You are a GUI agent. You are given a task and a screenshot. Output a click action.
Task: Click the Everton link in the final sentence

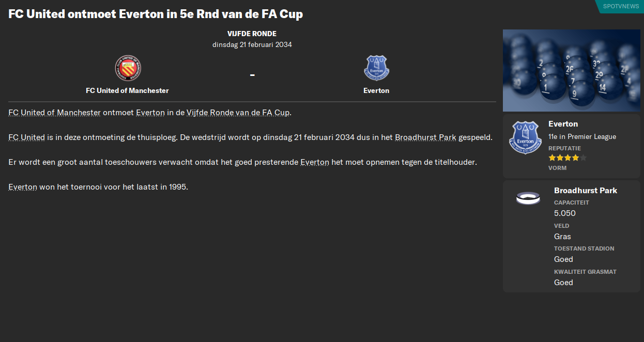coord(22,186)
